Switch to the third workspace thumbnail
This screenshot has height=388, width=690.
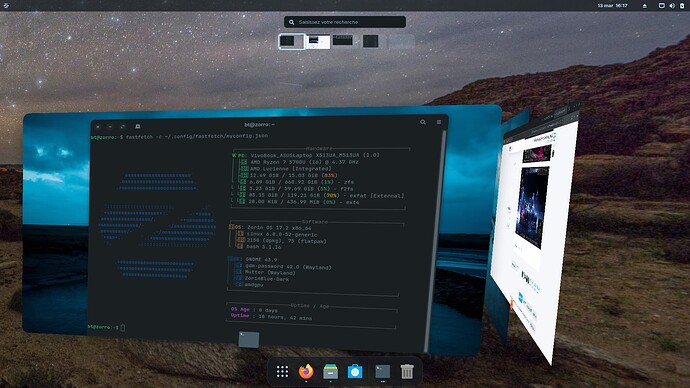pos(343,40)
